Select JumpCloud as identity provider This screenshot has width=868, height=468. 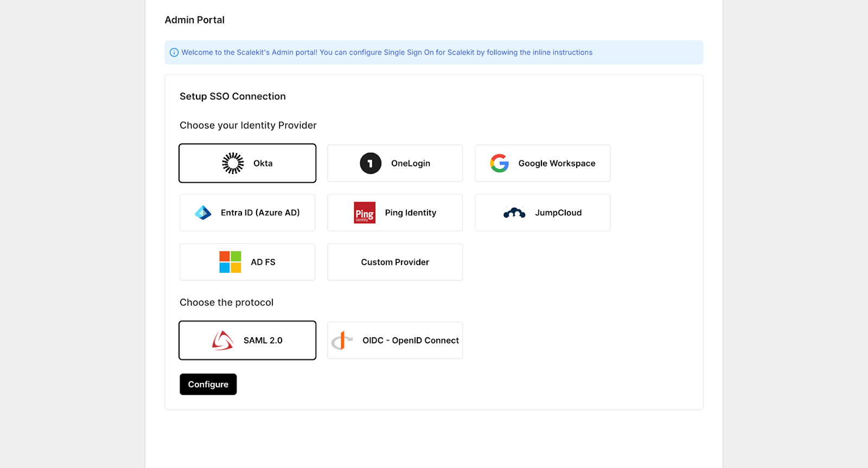542,213
